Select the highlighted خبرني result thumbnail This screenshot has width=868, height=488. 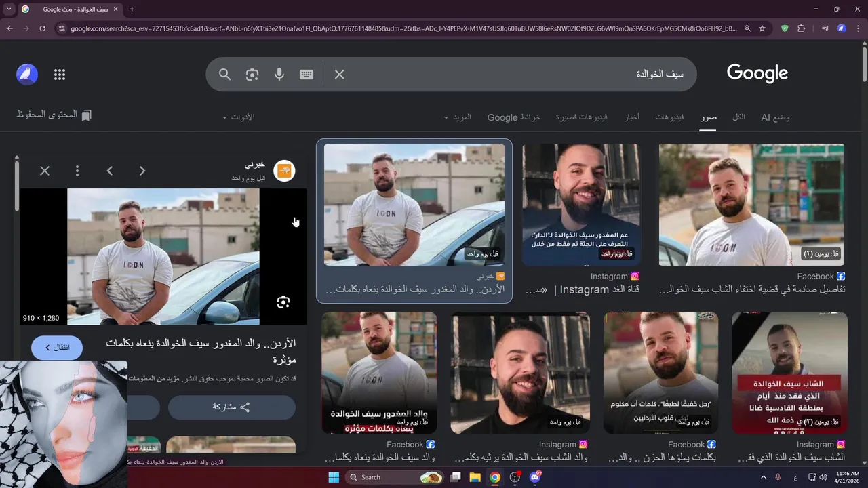(414, 205)
